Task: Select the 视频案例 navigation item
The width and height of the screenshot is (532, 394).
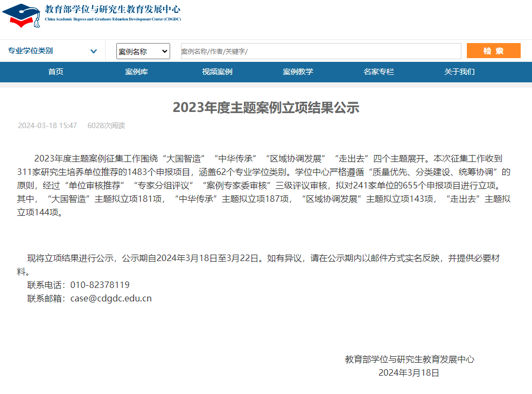Action: point(217,72)
